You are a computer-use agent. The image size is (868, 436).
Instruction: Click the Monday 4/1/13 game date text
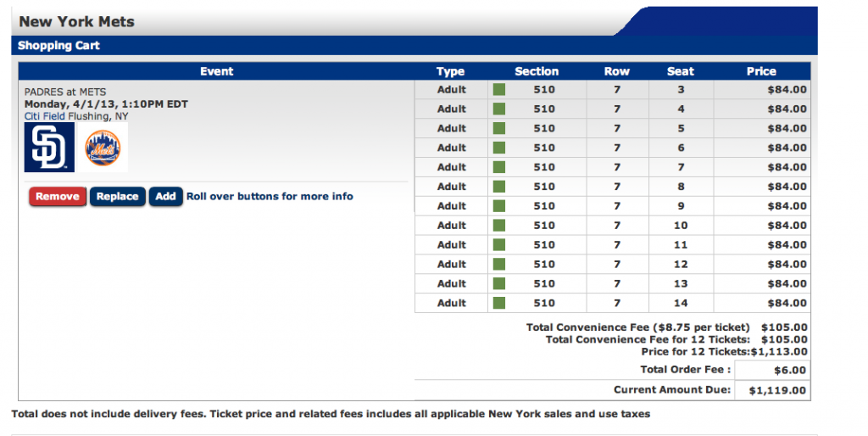tap(106, 104)
